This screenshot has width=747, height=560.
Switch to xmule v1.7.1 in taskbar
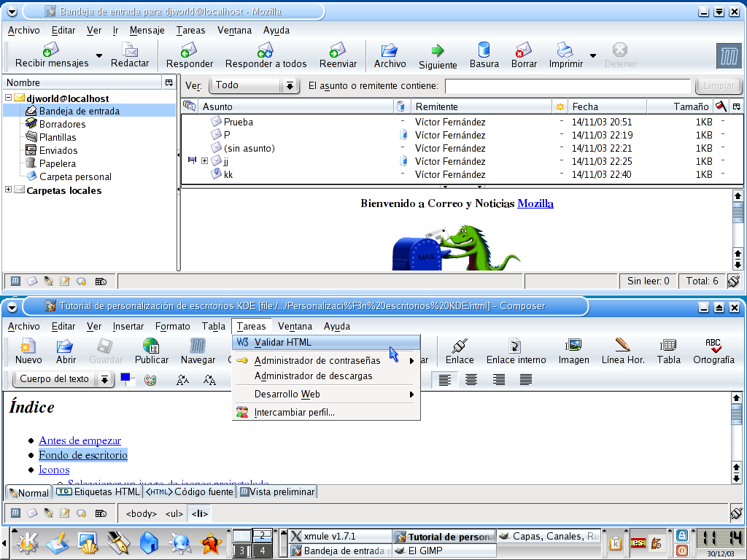tap(341, 536)
